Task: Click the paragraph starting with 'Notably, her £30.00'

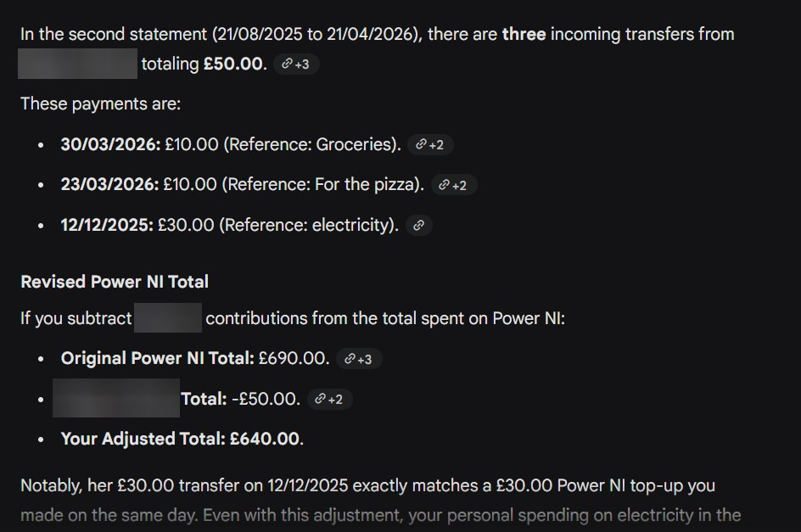Action: coord(381,501)
